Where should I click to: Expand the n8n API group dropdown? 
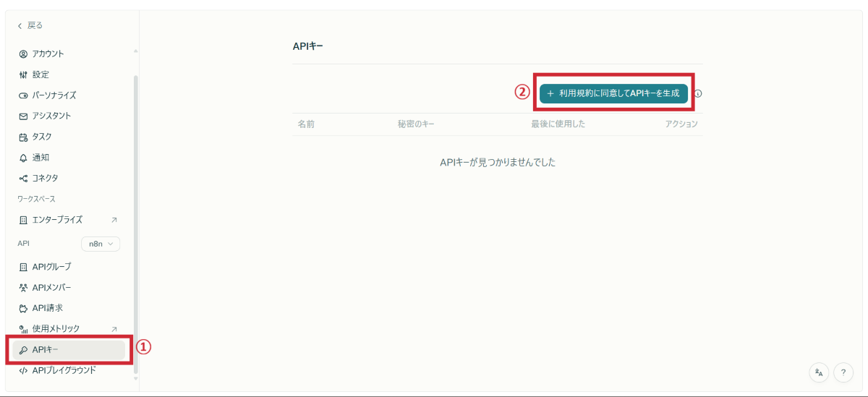pyautogui.click(x=101, y=244)
